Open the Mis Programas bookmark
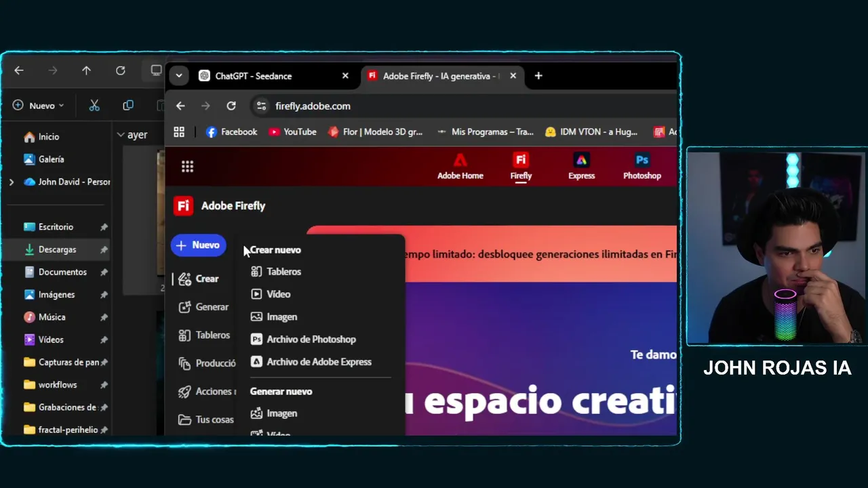Viewport: 868px width, 488px height. pyautogui.click(x=485, y=132)
